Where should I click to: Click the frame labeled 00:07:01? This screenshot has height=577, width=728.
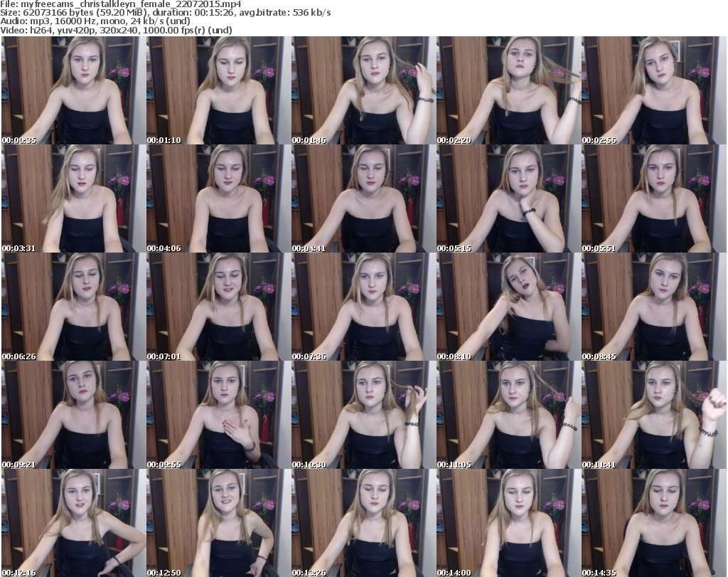coord(218,307)
